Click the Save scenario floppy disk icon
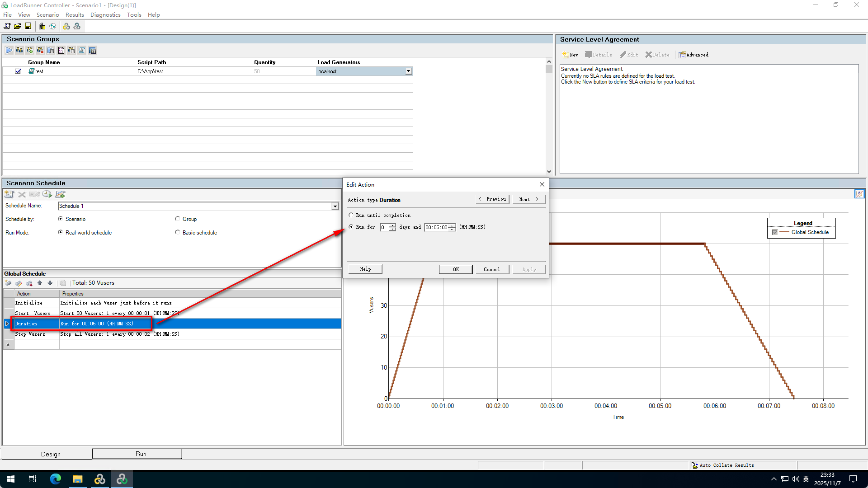This screenshot has height=488, width=868. (x=28, y=26)
